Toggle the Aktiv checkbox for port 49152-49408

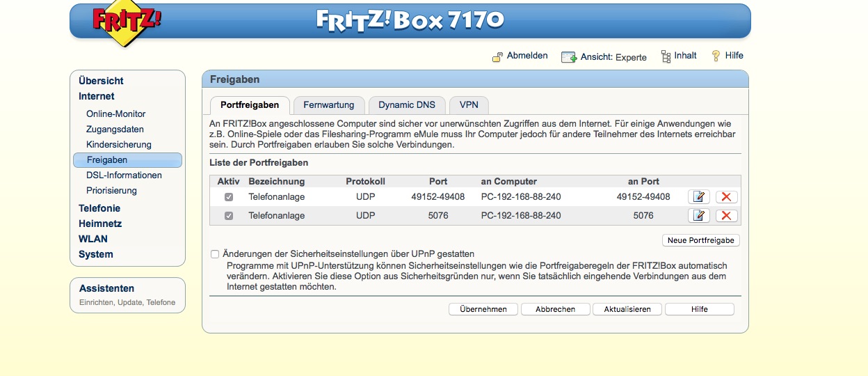[x=229, y=197]
